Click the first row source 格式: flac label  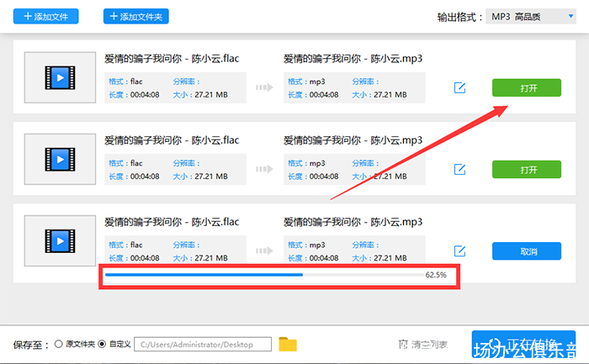125,82
